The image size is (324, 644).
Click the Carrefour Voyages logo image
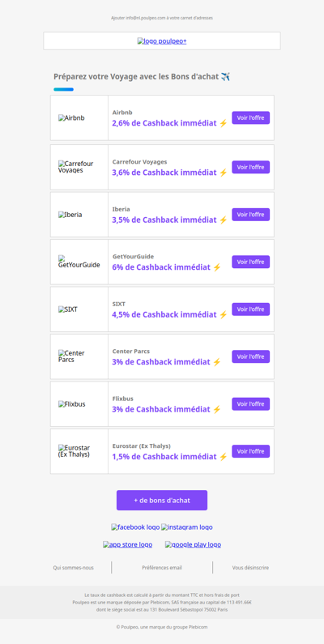[x=76, y=167]
